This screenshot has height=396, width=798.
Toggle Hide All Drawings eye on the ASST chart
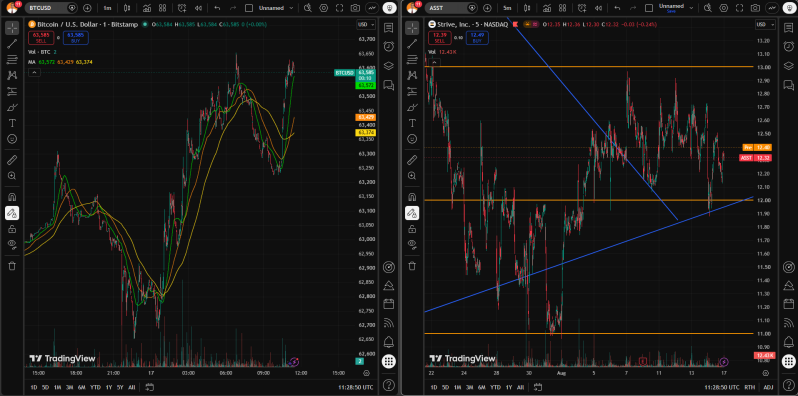click(x=412, y=244)
